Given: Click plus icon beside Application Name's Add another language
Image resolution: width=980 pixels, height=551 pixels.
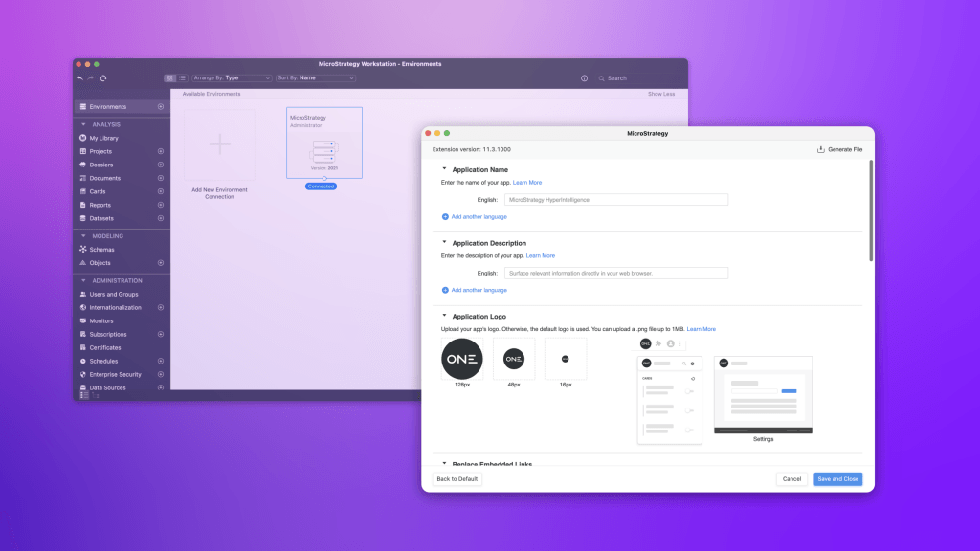Looking at the screenshot, I should (445, 216).
